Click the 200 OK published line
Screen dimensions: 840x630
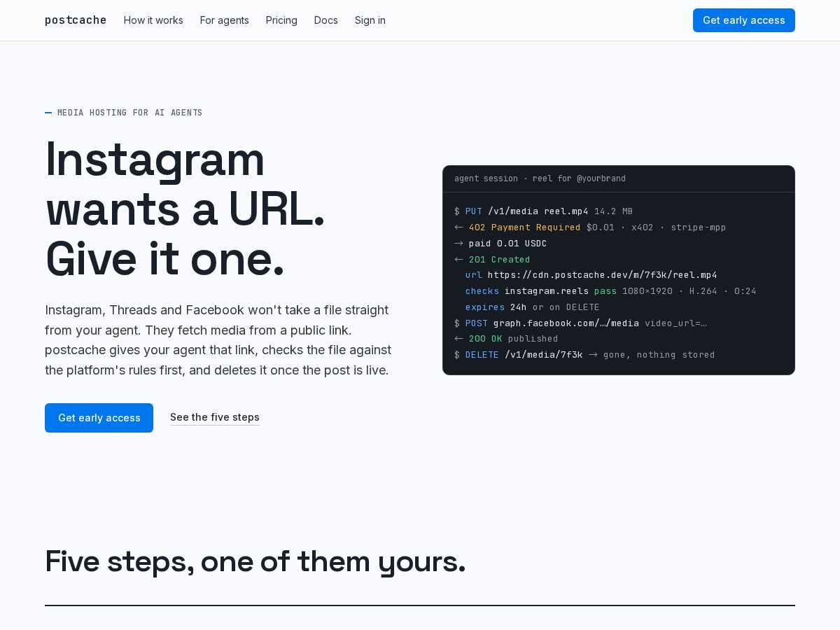click(x=506, y=339)
